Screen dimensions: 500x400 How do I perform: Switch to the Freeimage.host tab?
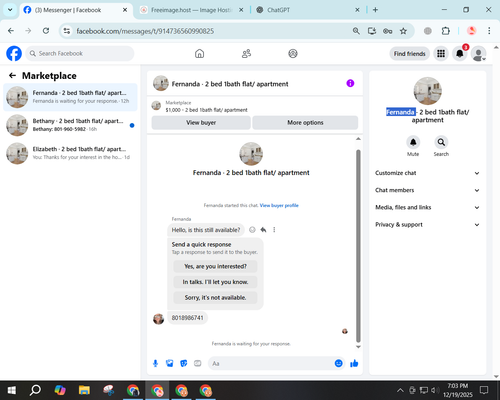pos(191,10)
